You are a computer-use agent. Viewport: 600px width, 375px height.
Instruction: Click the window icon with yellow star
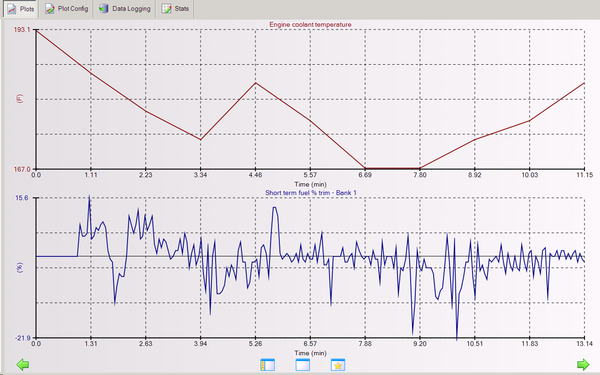(338, 365)
